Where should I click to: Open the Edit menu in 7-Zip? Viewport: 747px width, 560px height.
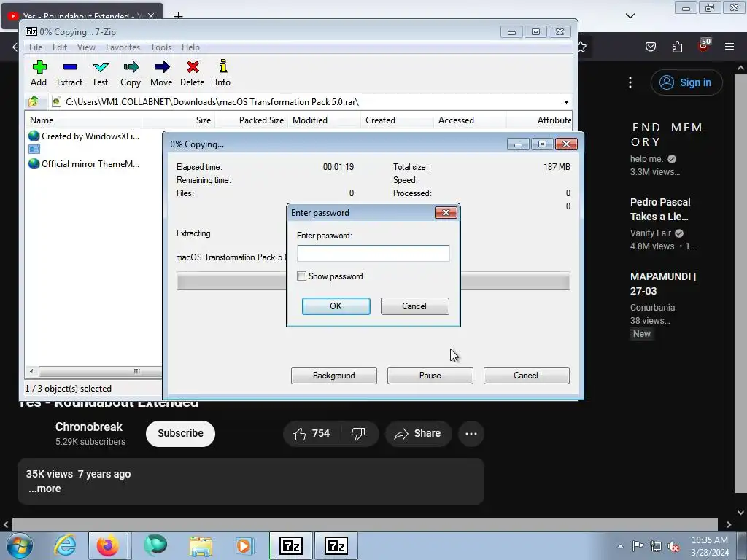click(60, 47)
